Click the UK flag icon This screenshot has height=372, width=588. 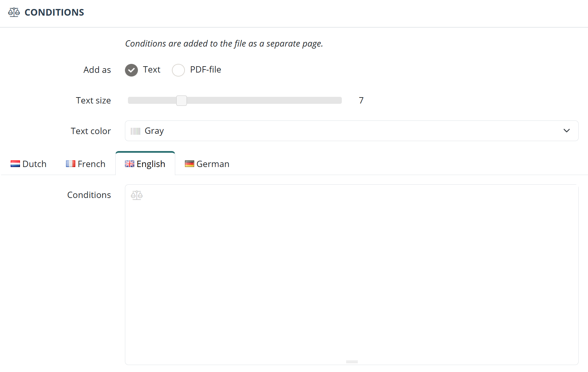click(130, 164)
